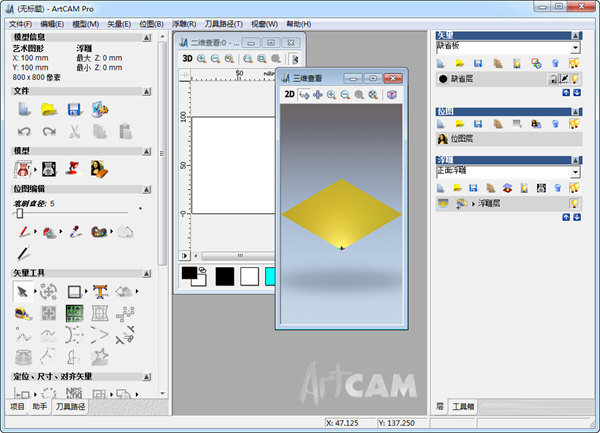Toggle all-visibility bulbs in relief panel toolbar
The image size is (600, 433).
coord(574,188)
